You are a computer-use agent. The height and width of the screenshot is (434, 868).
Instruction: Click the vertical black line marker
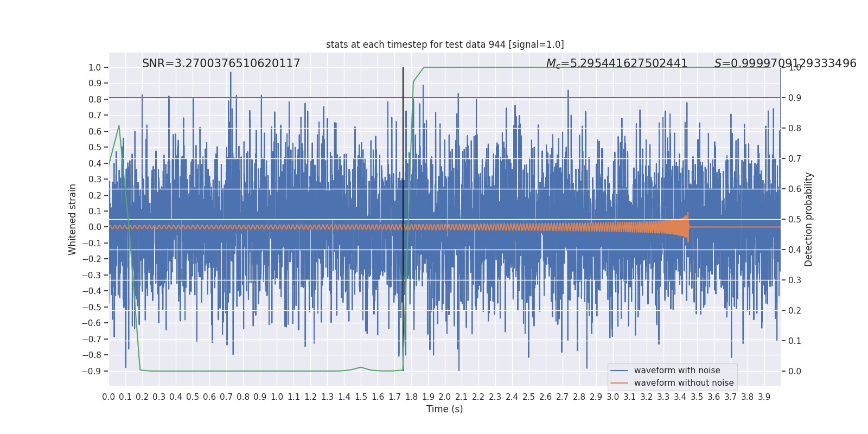[x=403, y=219]
